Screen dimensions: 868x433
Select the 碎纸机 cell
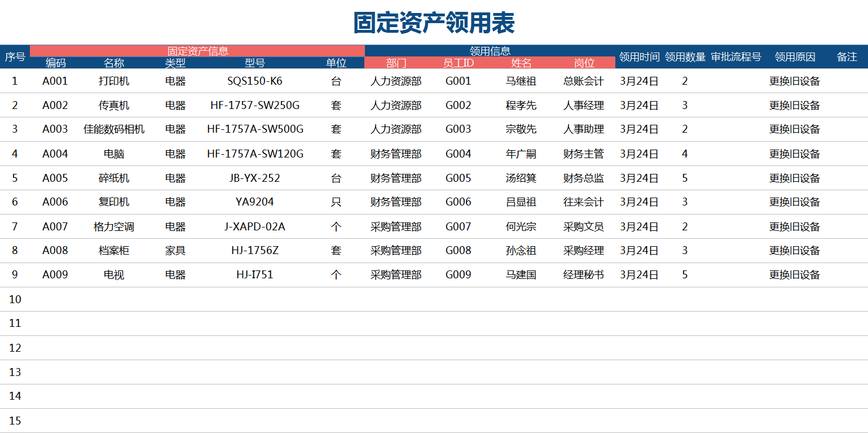pyautogui.click(x=114, y=178)
